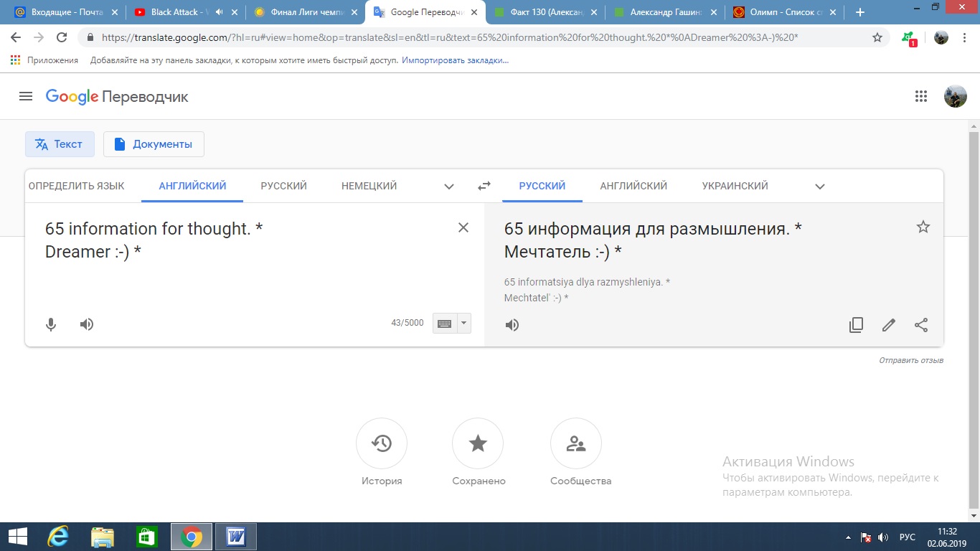This screenshot has width=980, height=551.
Task: Switch to Входящие - Почта tab
Action: click(x=67, y=12)
